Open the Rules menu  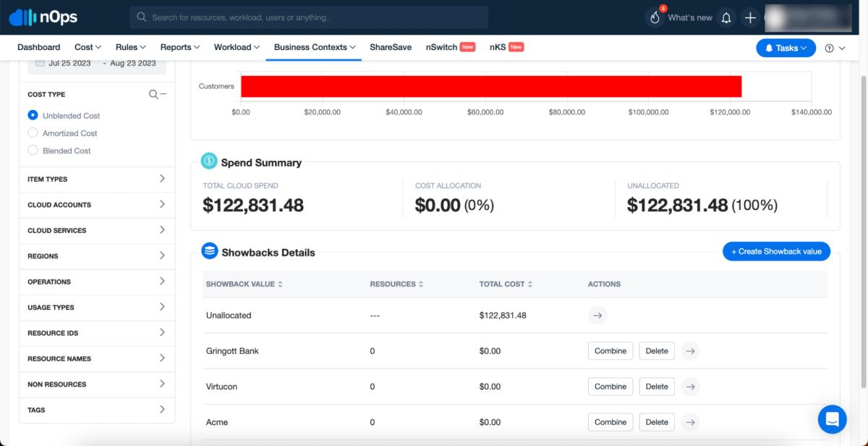(x=131, y=47)
